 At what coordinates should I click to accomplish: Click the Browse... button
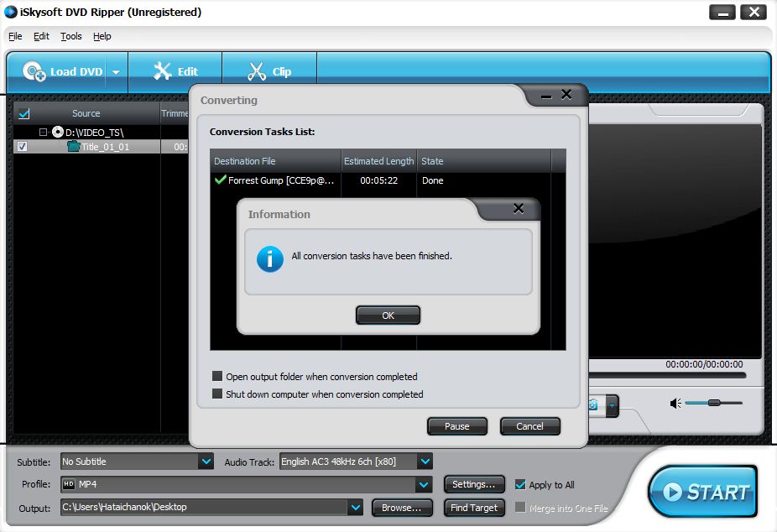click(x=402, y=508)
